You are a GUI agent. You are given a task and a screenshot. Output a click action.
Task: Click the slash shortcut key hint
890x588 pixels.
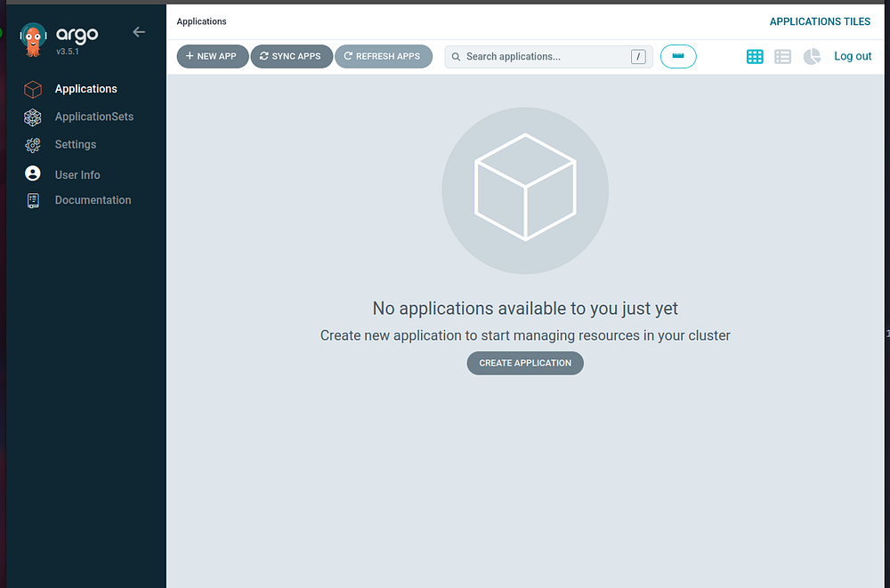[x=638, y=57]
